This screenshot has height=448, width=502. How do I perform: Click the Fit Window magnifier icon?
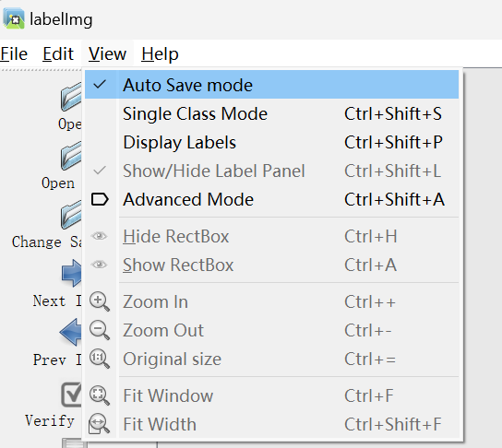point(100,395)
